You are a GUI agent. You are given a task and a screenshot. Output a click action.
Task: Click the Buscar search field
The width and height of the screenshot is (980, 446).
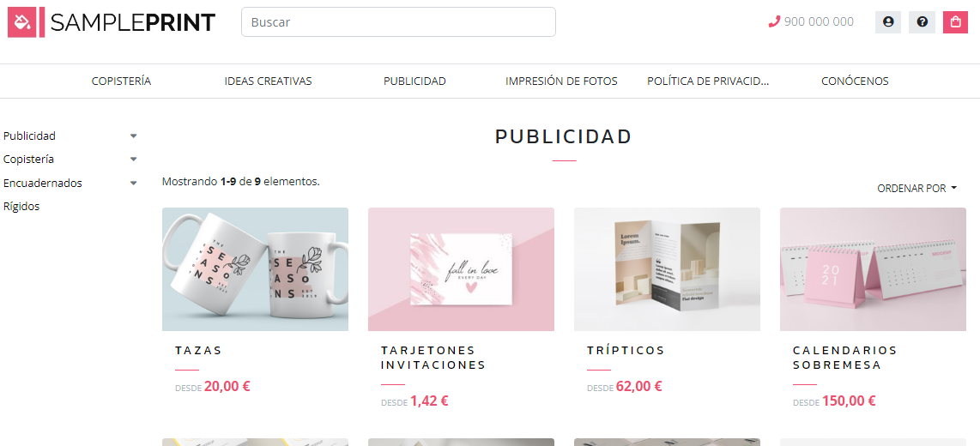tap(398, 21)
